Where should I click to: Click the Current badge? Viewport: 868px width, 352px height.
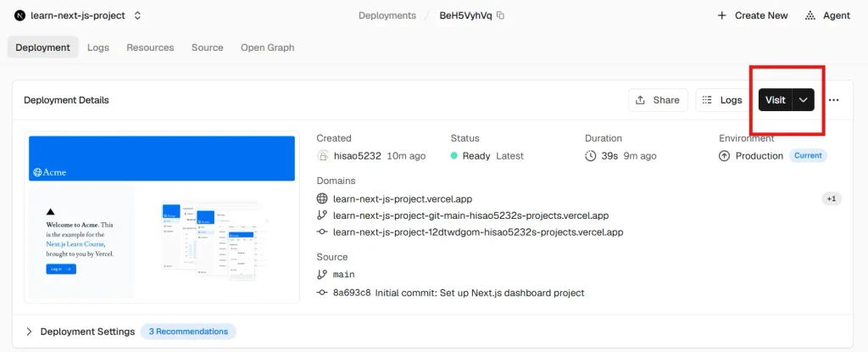click(x=808, y=156)
